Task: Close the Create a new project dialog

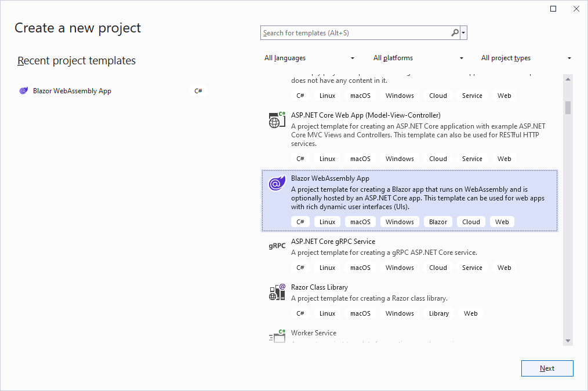Action: point(576,9)
